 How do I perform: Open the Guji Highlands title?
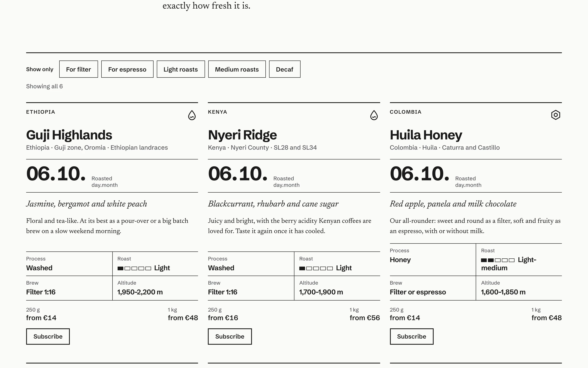[x=69, y=135]
